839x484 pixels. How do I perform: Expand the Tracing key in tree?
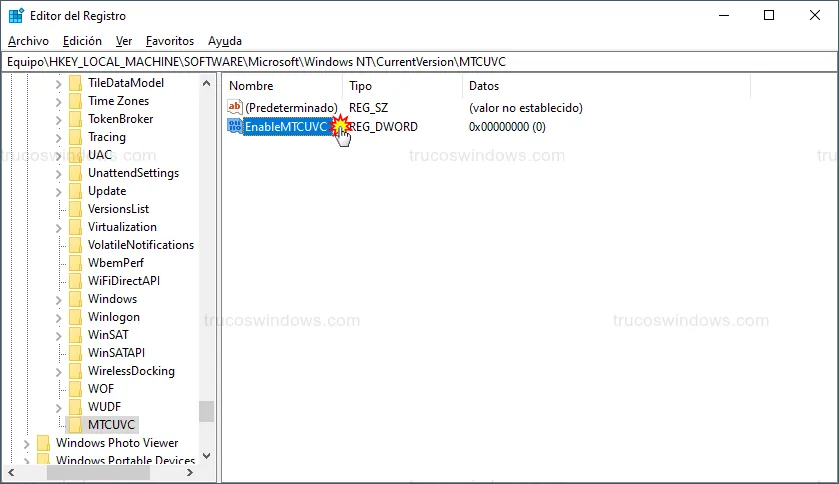coord(59,137)
